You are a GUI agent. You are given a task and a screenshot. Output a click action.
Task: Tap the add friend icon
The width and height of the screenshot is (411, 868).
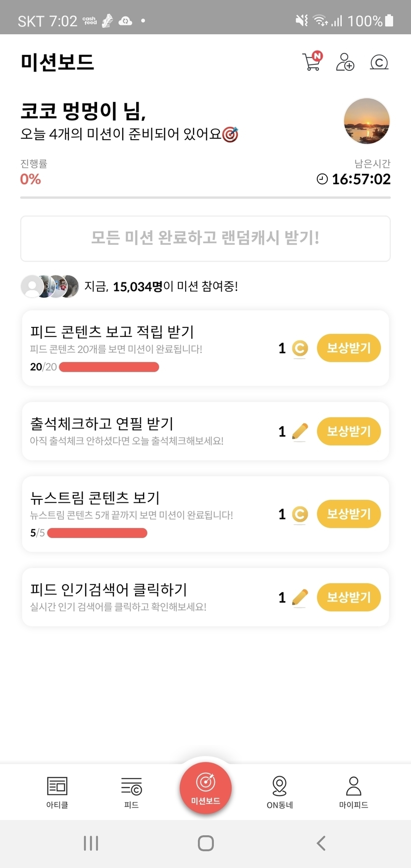coord(345,62)
